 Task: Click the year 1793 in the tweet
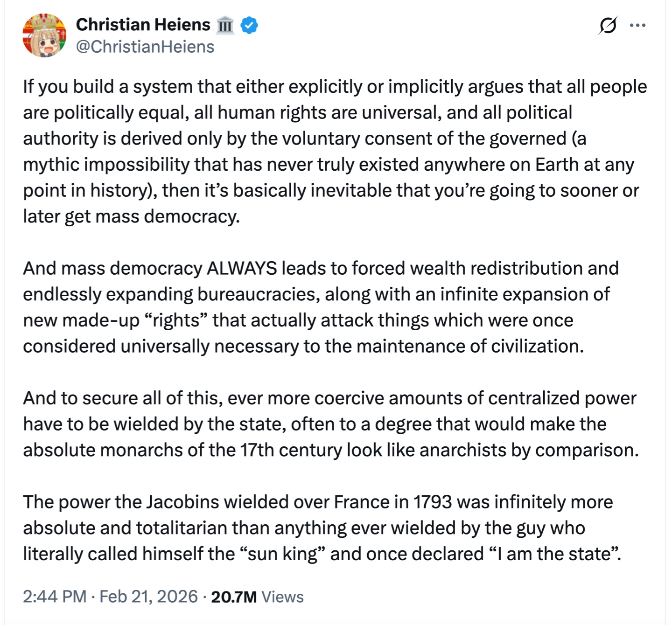[433, 502]
